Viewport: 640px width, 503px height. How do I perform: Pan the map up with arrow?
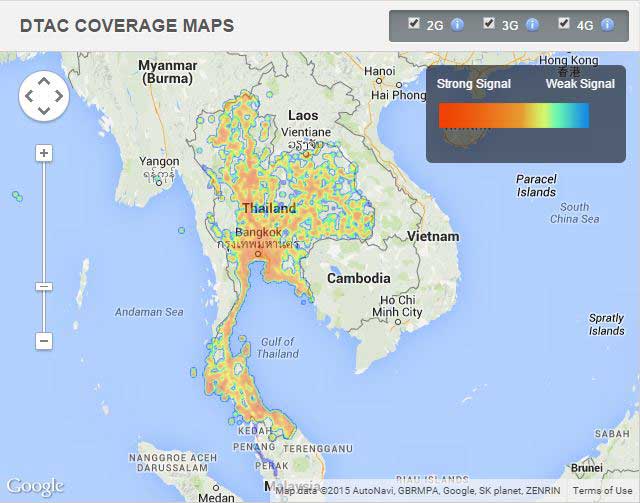click(44, 81)
